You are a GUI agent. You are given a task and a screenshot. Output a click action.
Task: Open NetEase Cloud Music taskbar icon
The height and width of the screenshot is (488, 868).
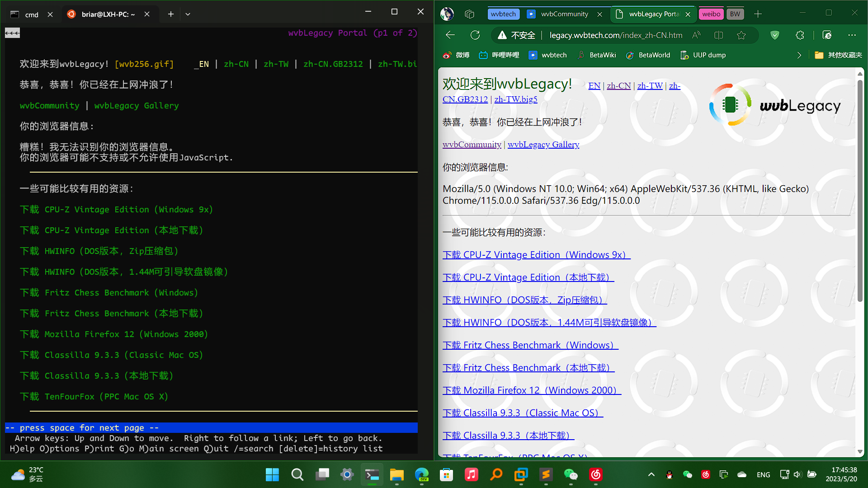(x=596, y=474)
